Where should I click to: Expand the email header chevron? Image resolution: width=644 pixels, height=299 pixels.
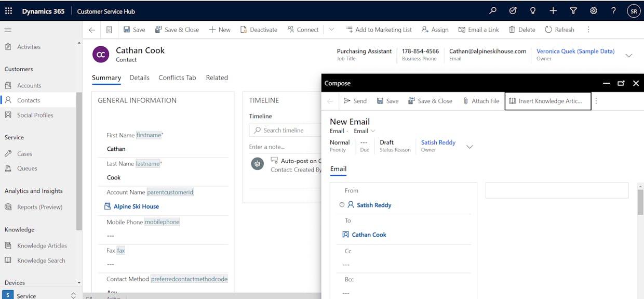tap(469, 147)
